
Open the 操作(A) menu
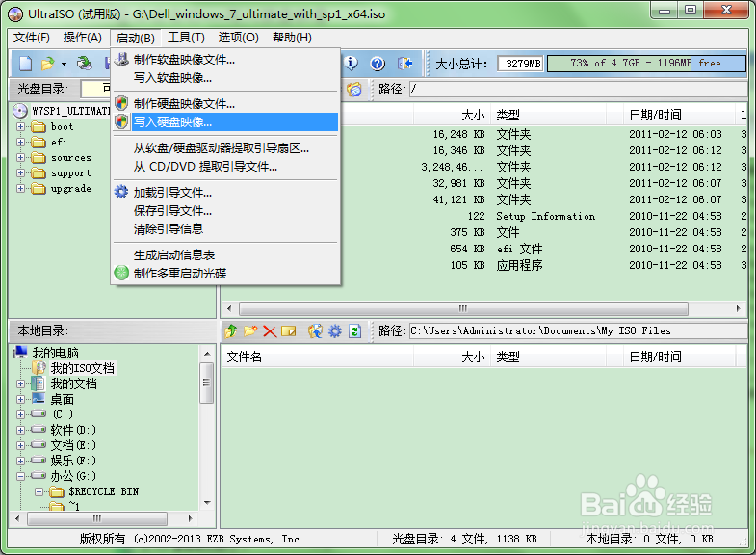(83, 38)
